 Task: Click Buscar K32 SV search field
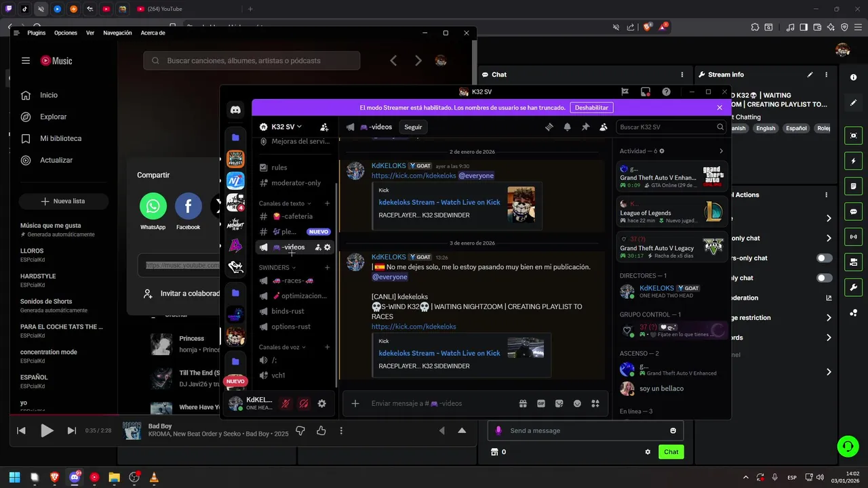coord(671,127)
